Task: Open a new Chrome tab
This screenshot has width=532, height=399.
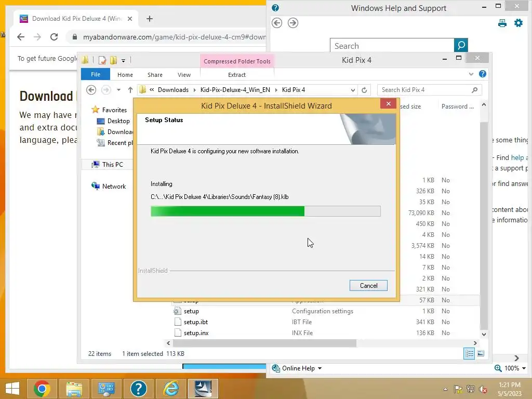Action: pyautogui.click(x=149, y=19)
